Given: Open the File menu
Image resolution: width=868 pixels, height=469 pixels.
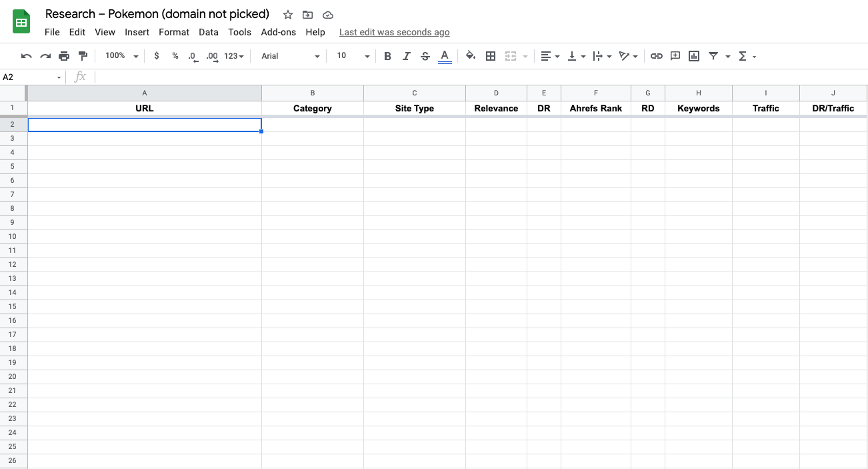Looking at the screenshot, I should [x=52, y=32].
